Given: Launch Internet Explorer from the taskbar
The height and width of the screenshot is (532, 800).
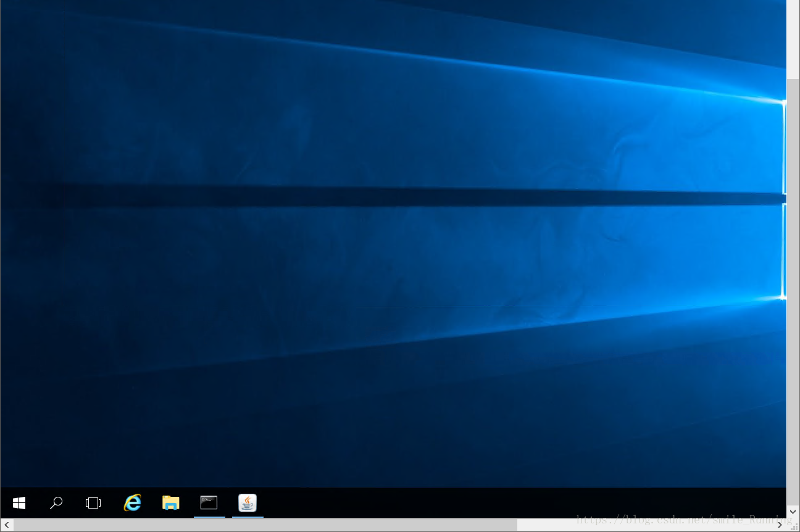Looking at the screenshot, I should (x=132, y=503).
